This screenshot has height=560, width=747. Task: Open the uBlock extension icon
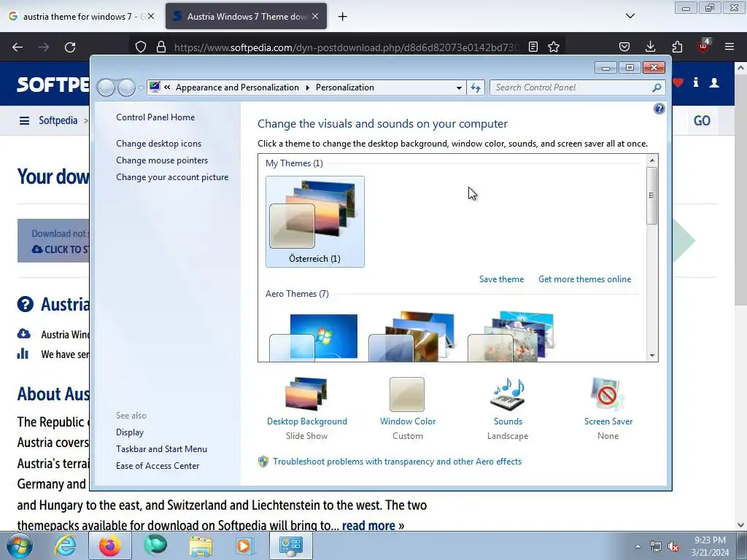(703, 46)
